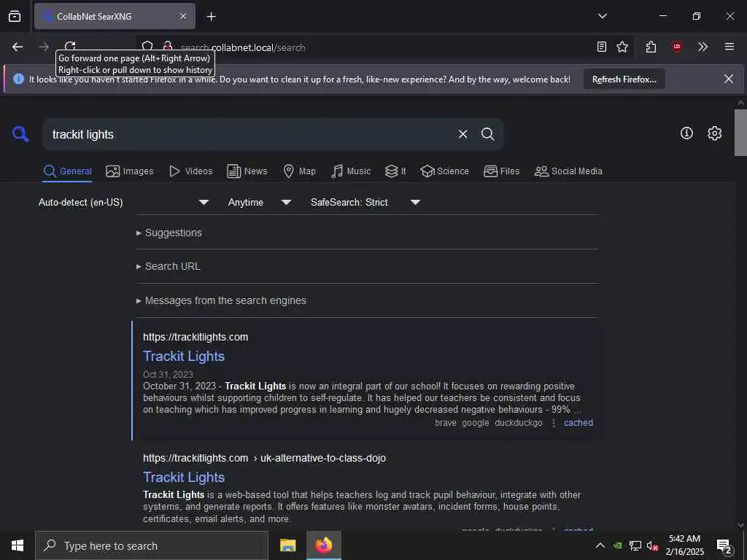
Task: Open tracking protection shield icon
Action: coord(147,46)
